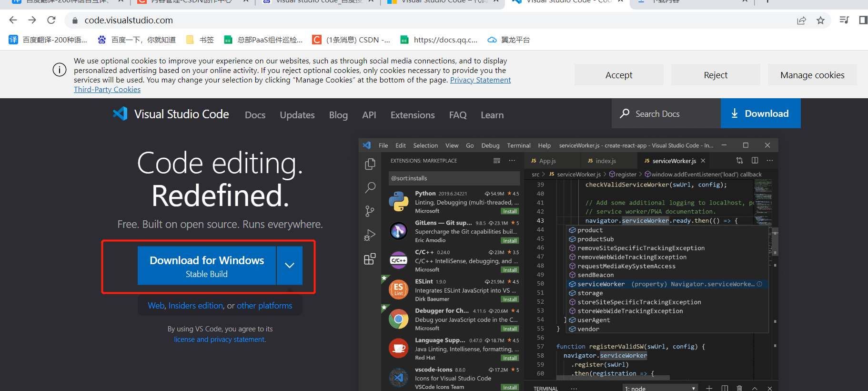Open the Learn navigation item
This screenshot has width=868, height=391.
click(x=492, y=115)
